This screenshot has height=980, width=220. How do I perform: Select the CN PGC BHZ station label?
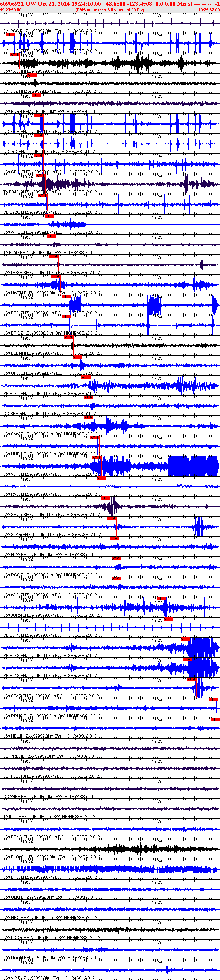pyautogui.click(x=50, y=31)
